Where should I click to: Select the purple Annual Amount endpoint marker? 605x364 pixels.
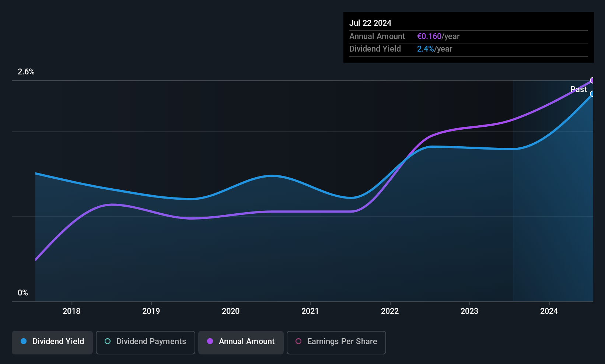click(592, 80)
